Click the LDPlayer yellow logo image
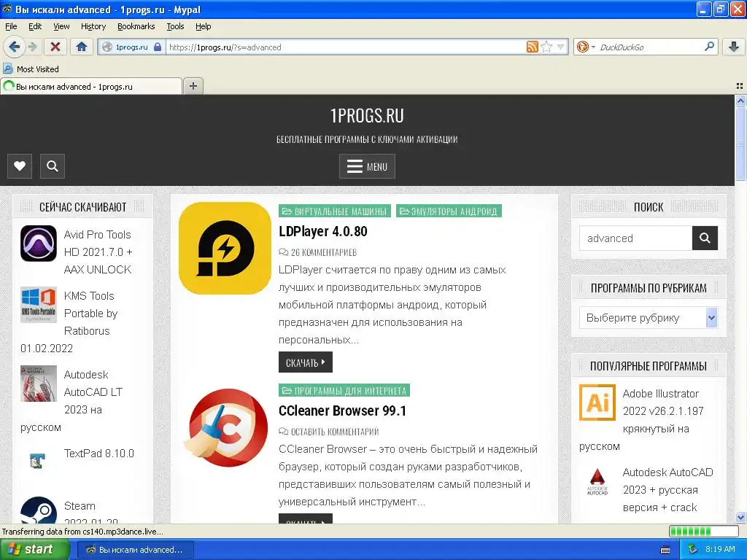This screenshot has height=560, width=747. (x=225, y=248)
